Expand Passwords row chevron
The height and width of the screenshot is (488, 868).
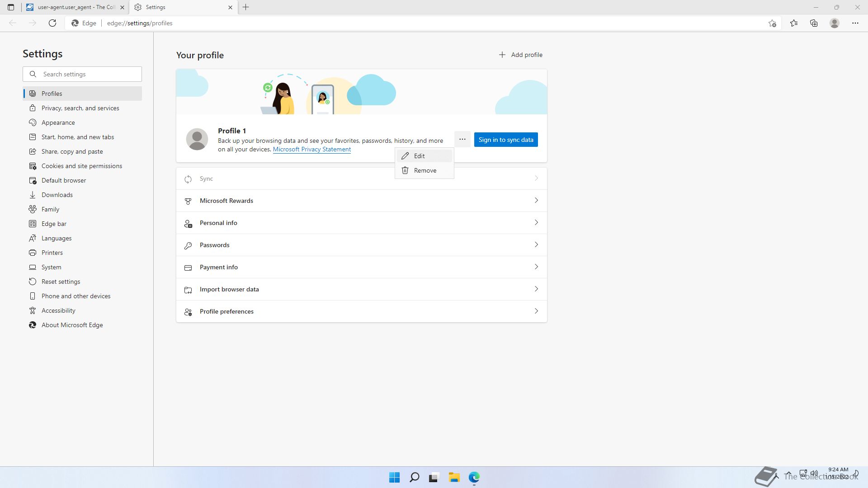coord(536,245)
